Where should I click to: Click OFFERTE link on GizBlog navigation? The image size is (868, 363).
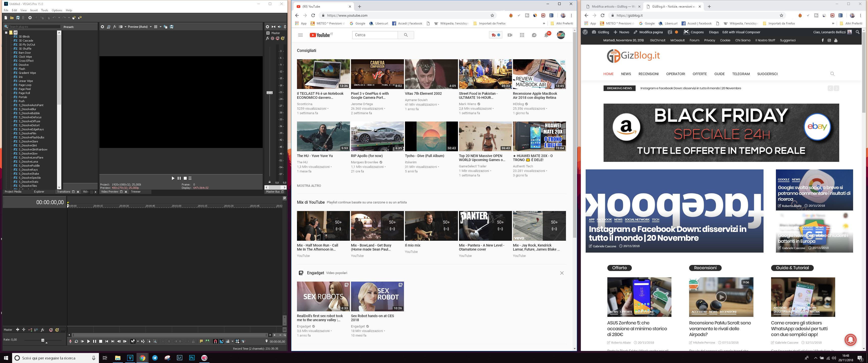coord(699,74)
